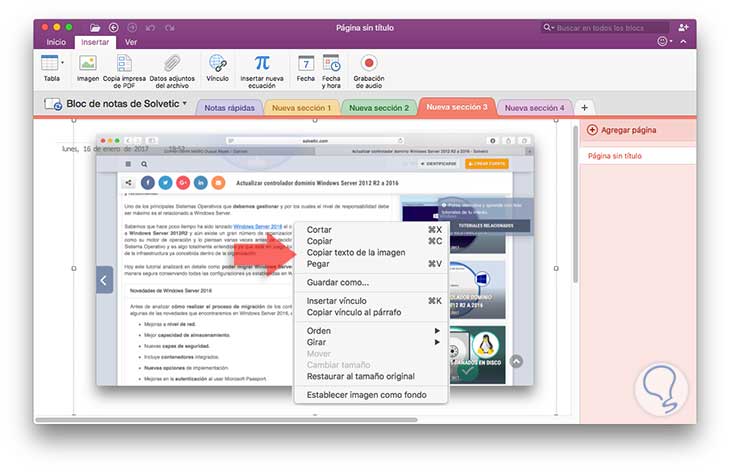Insert nueva ecuación with pi icon
730x472 pixels.
click(262, 71)
